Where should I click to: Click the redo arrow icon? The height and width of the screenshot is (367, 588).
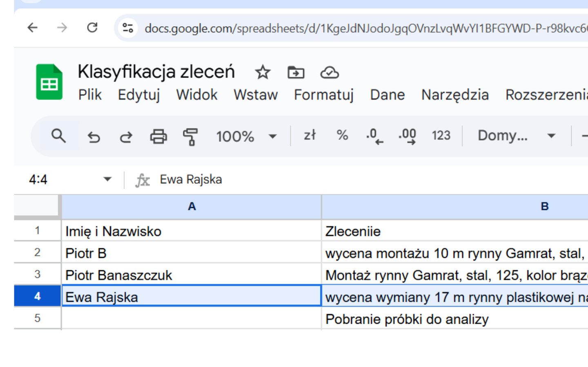pos(126,136)
